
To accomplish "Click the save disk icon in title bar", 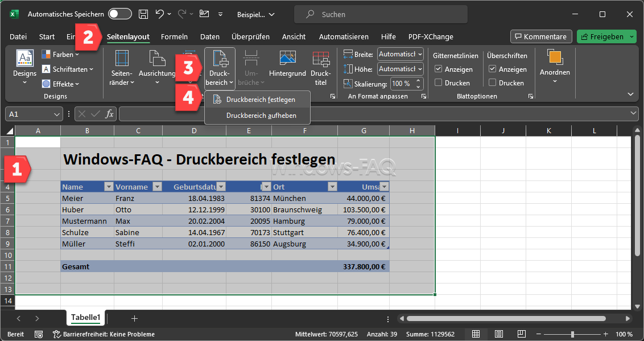I will [x=144, y=14].
